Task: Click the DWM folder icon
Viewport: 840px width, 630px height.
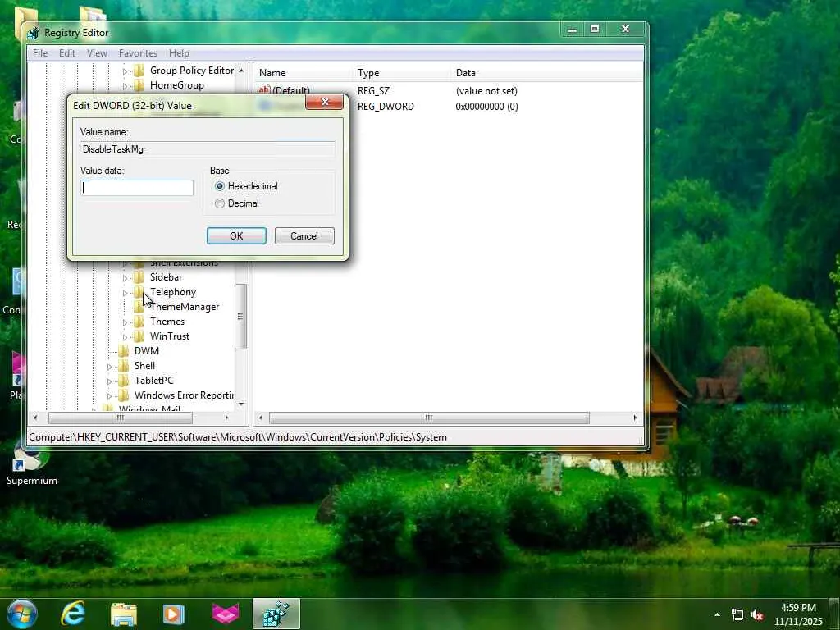Action: click(x=124, y=351)
